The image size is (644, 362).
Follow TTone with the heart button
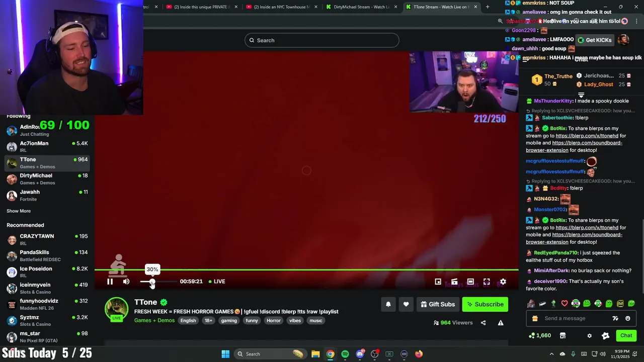(x=406, y=304)
